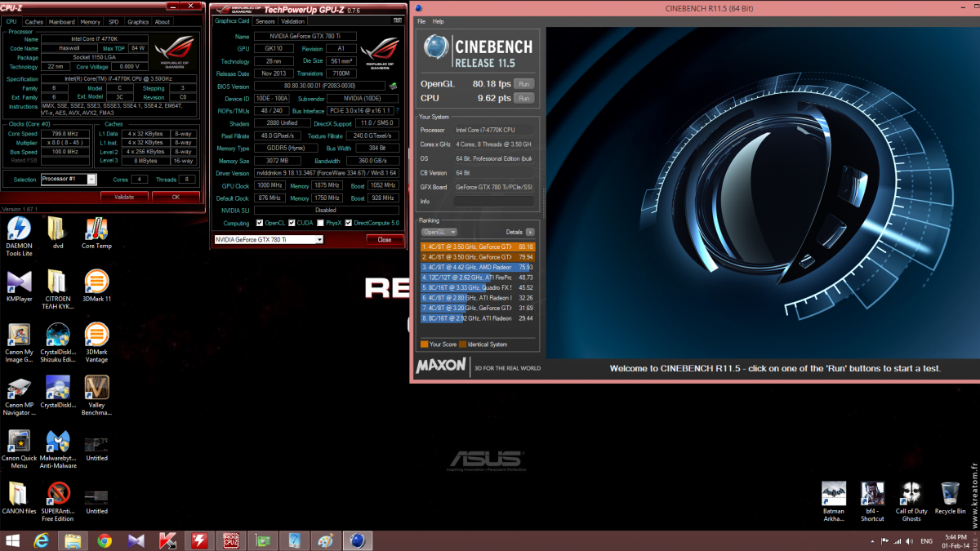
Task: Launch SUPERAntiSpyware Free Edition shortcut
Action: pyautogui.click(x=57, y=503)
